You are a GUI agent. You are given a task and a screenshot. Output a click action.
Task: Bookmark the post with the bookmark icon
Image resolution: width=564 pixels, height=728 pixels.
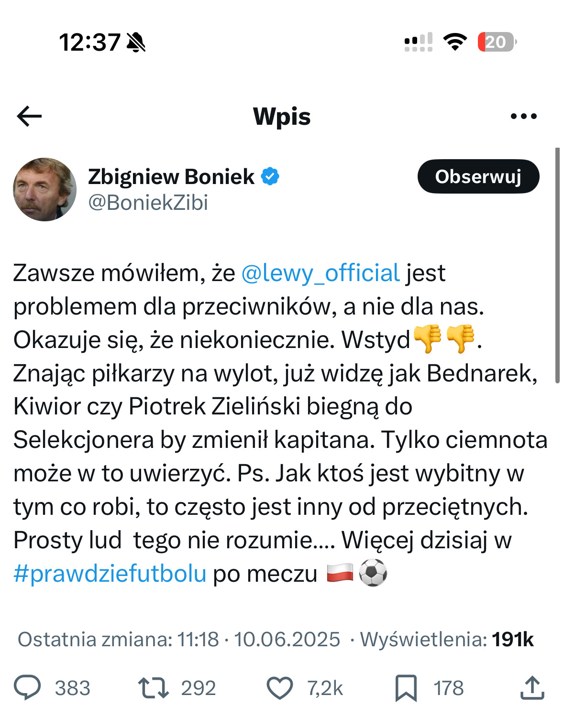pyautogui.click(x=406, y=688)
